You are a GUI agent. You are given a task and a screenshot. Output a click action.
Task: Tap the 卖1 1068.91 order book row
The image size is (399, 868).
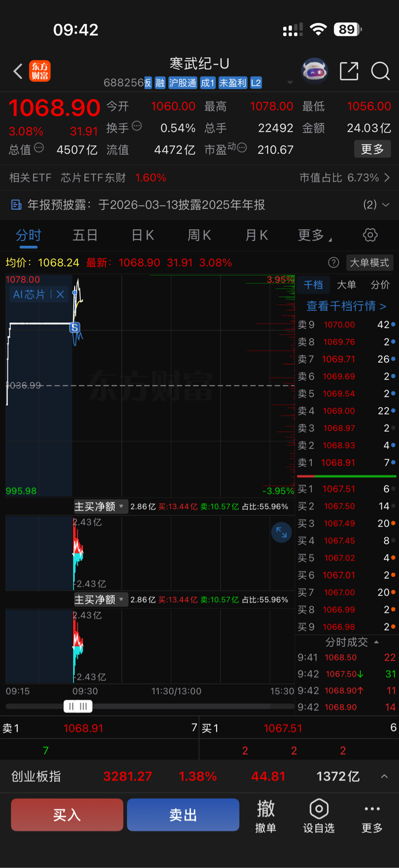tap(347, 462)
